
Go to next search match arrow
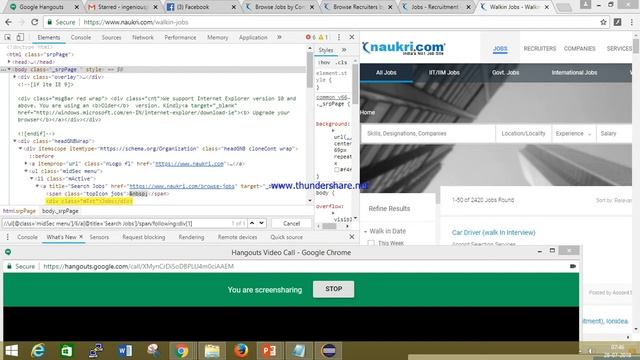click(261, 223)
